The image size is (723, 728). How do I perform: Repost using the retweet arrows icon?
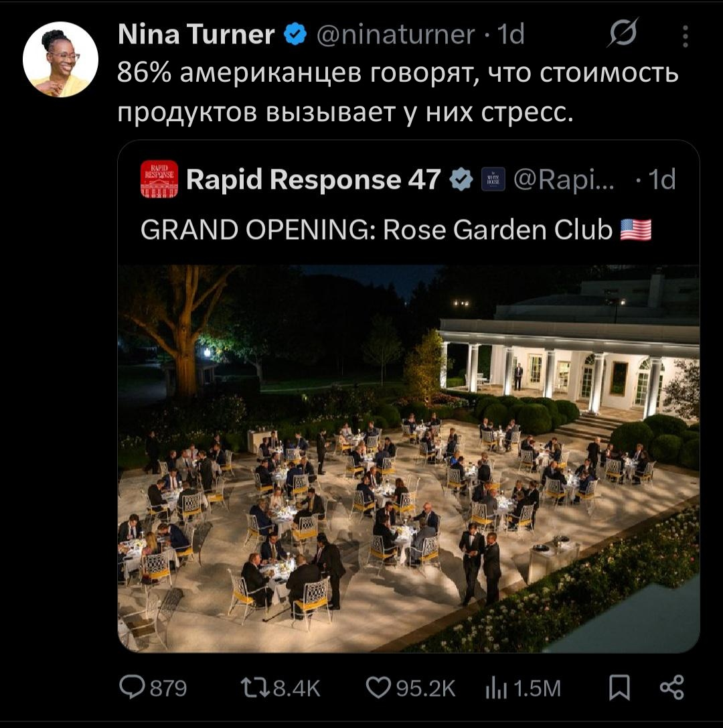click(x=255, y=688)
